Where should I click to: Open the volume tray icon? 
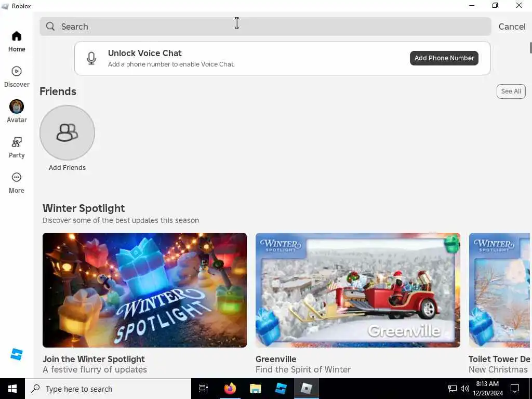[465, 389]
